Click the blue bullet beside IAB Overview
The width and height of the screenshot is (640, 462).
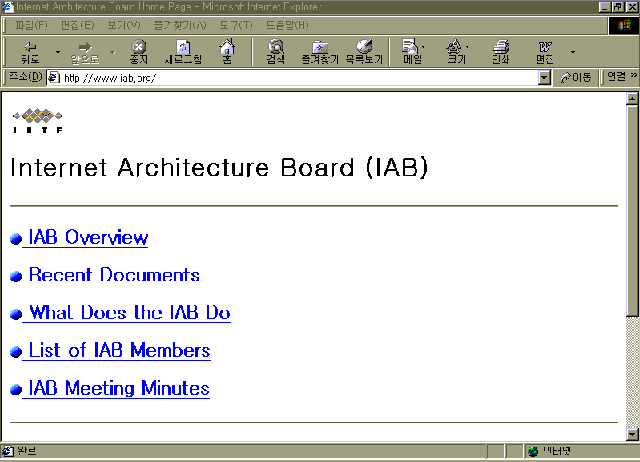[x=16, y=239]
